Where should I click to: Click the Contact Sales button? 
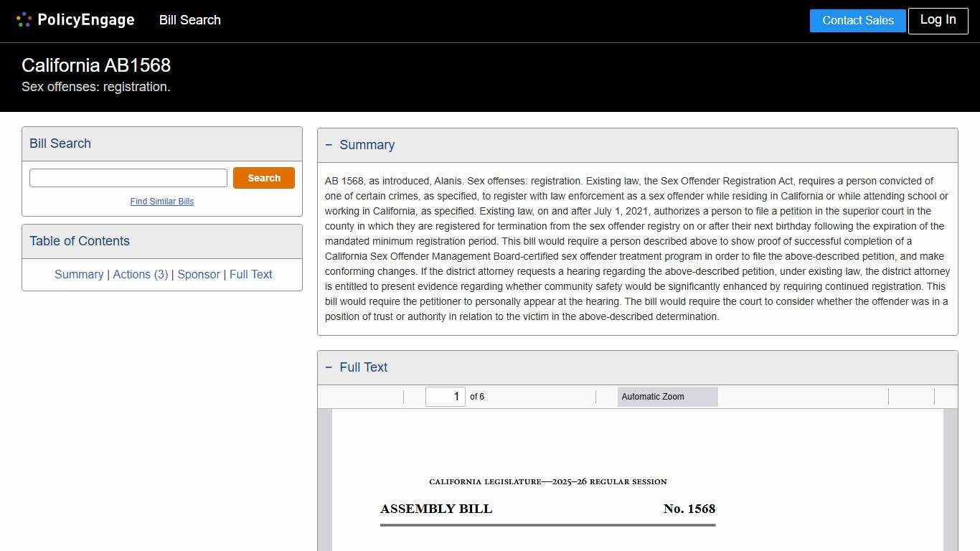click(857, 21)
